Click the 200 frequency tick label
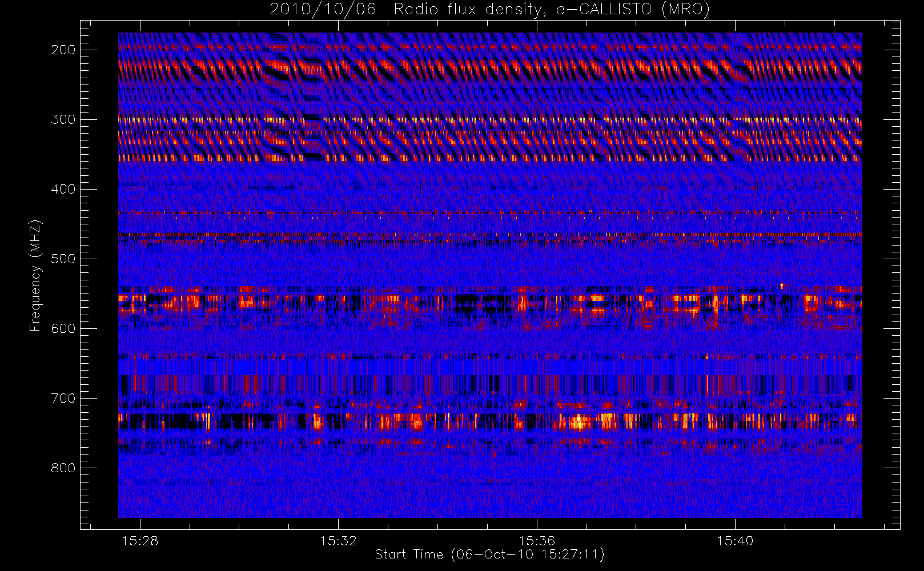Screen dimensions: 924x571 click(x=63, y=50)
